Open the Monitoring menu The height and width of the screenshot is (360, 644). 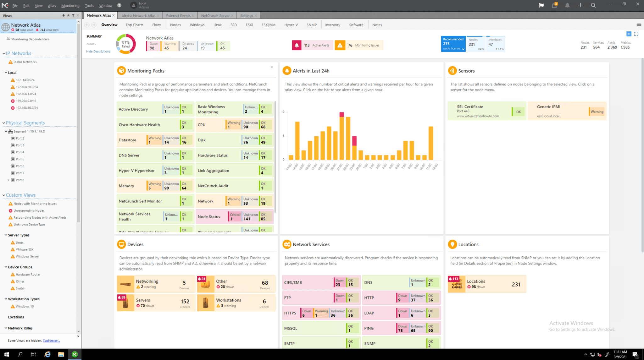click(x=70, y=5)
